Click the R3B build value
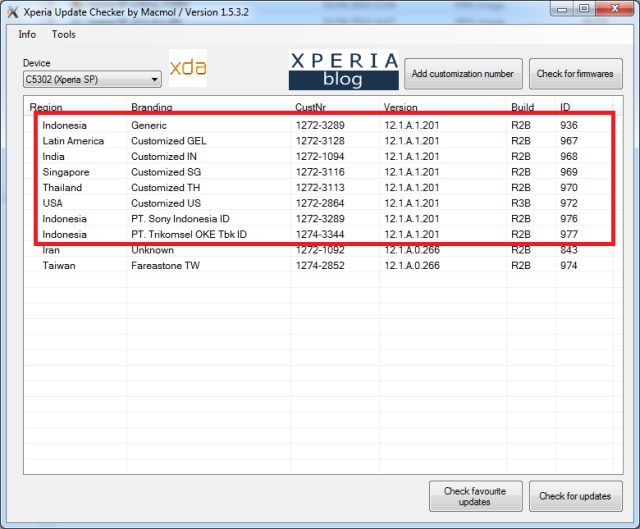This screenshot has height=529, width=640. (x=521, y=203)
